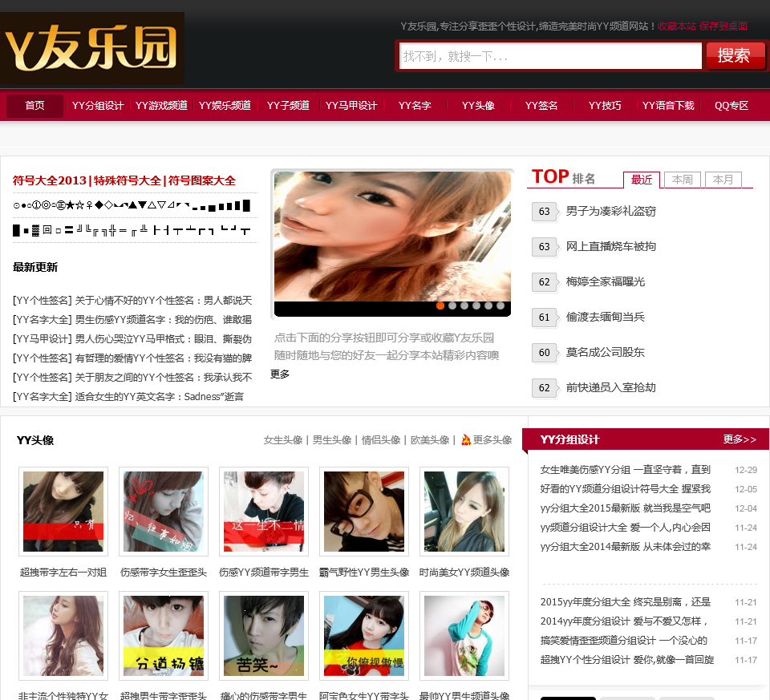This screenshot has height=700, width=770.
Task: Open the YY语音下载 nav item
Action: click(x=668, y=106)
